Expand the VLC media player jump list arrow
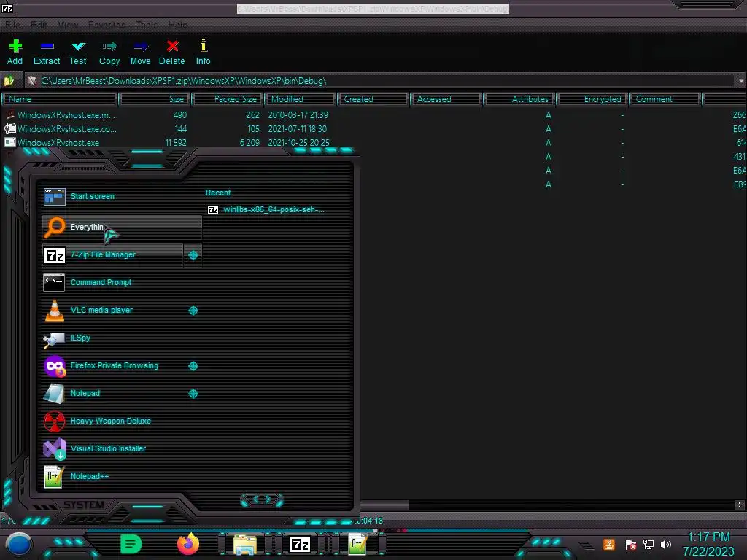747x560 pixels. click(x=193, y=311)
